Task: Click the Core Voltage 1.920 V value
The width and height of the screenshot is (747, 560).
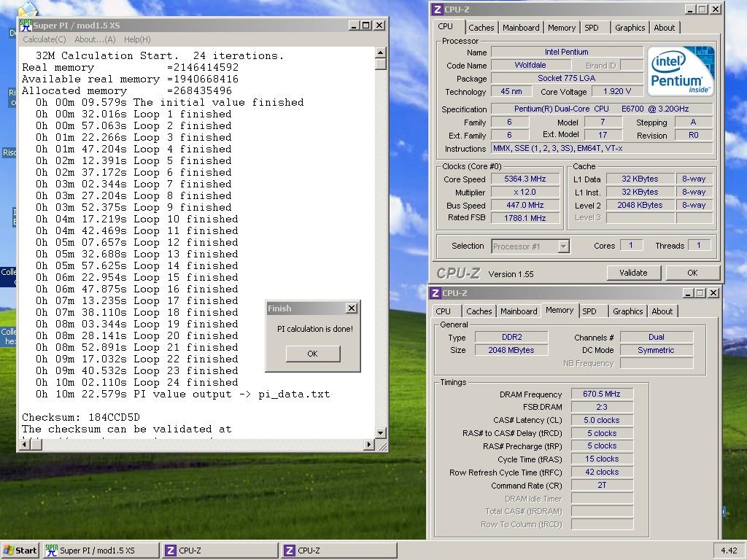Action: click(x=617, y=91)
